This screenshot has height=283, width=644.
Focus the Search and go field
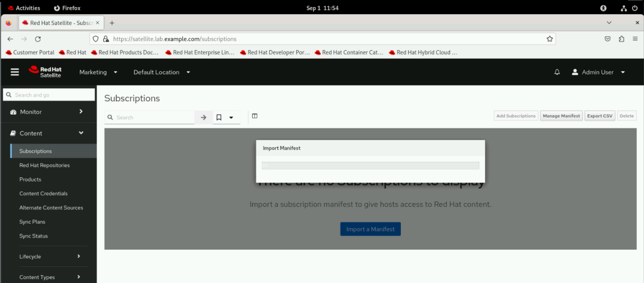[49, 95]
